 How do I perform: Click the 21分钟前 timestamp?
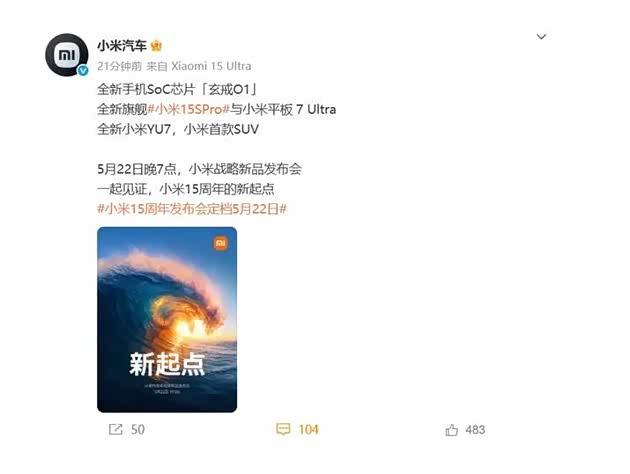pos(119,66)
